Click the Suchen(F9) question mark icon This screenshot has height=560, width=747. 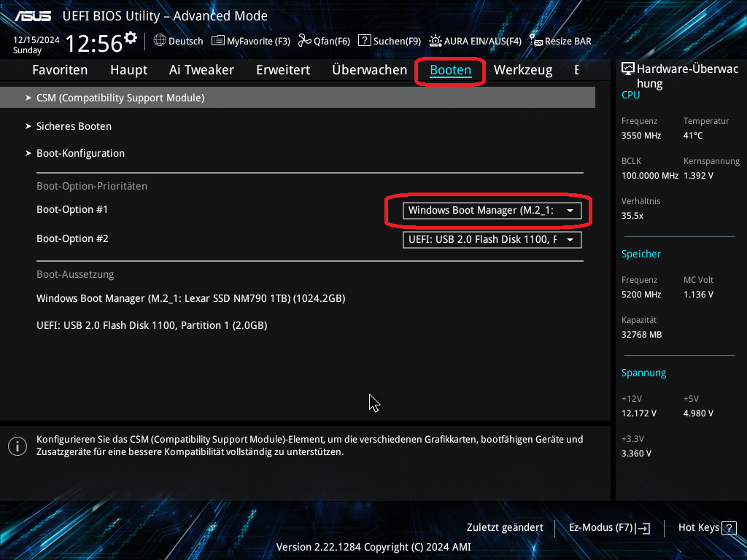[x=365, y=41]
